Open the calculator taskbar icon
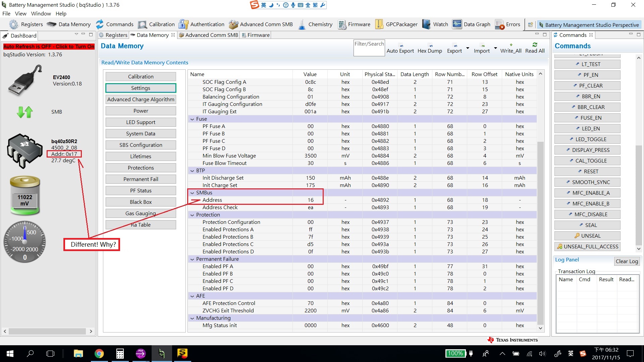This screenshot has width=644, height=362. pyautogui.click(x=120, y=353)
